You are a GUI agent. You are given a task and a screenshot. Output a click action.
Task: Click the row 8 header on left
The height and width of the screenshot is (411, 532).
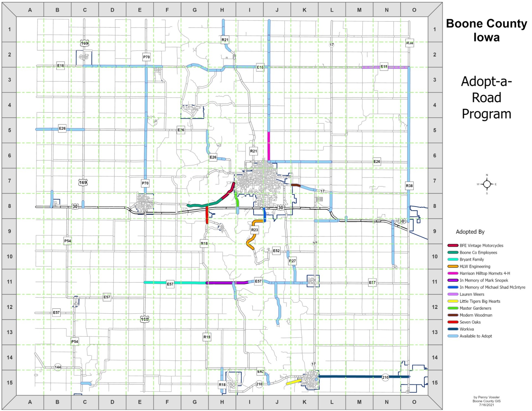tap(9, 206)
